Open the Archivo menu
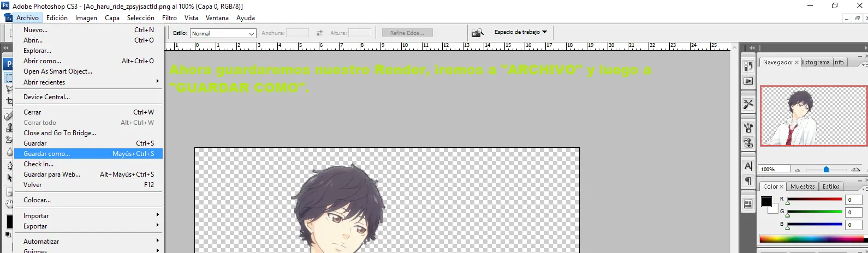The image size is (868, 253). click(27, 18)
